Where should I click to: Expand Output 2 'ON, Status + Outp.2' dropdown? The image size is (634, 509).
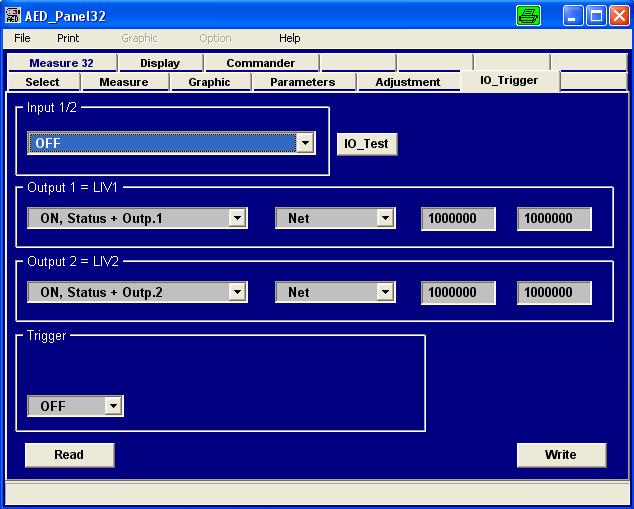click(237, 292)
